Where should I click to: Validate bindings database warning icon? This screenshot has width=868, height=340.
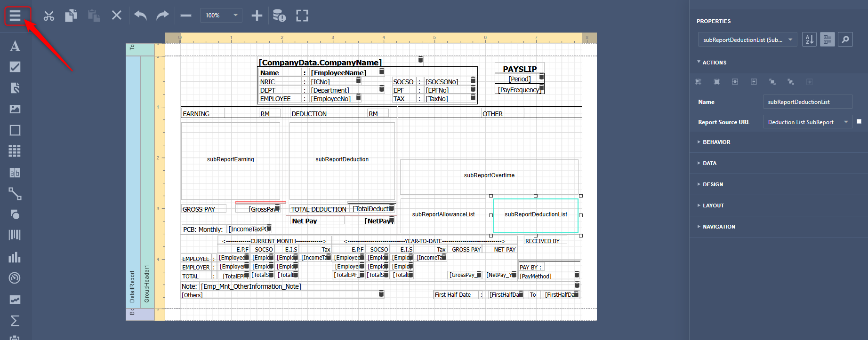click(x=280, y=16)
